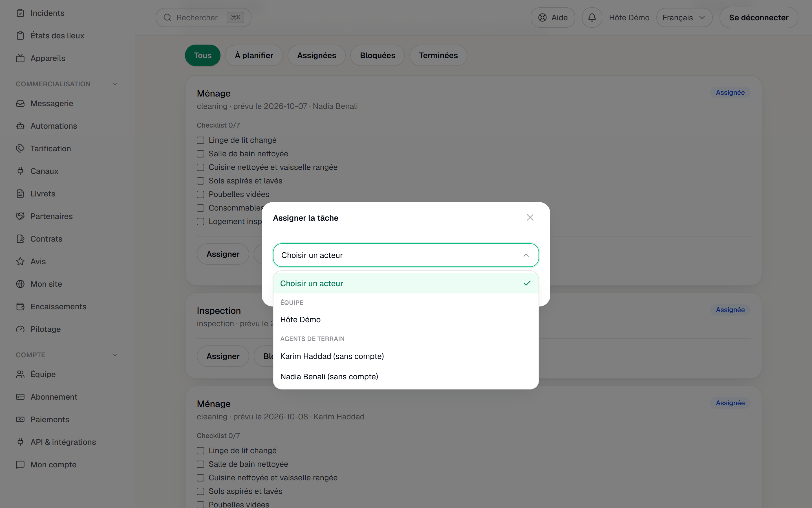Viewport: 812px width, 508px height.
Task: Close the 'Assigner la tâche' dialog
Action: coord(530,218)
